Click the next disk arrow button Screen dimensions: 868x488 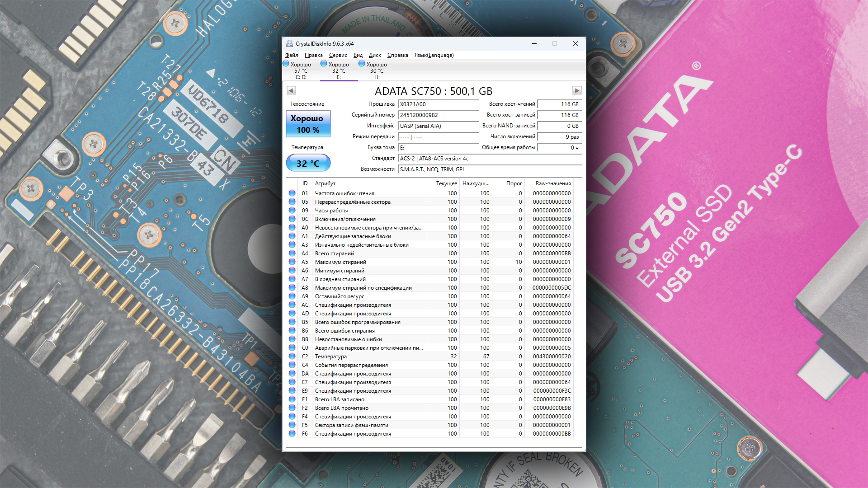click(x=576, y=91)
